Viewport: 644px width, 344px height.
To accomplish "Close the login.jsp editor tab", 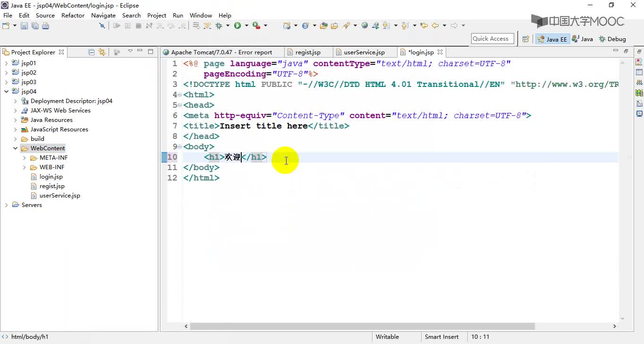I will coord(440,52).
